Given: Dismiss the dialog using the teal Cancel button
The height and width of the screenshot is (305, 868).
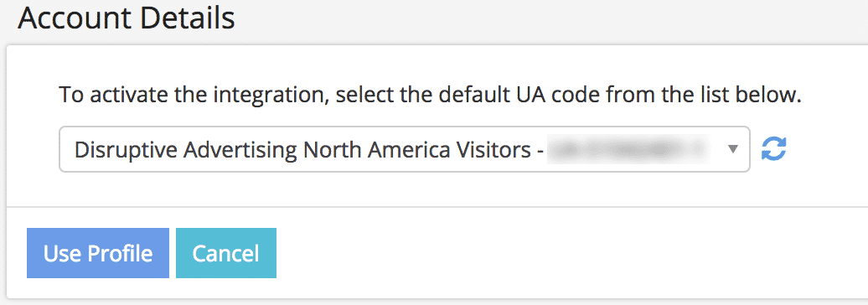Looking at the screenshot, I should (x=226, y=253).
